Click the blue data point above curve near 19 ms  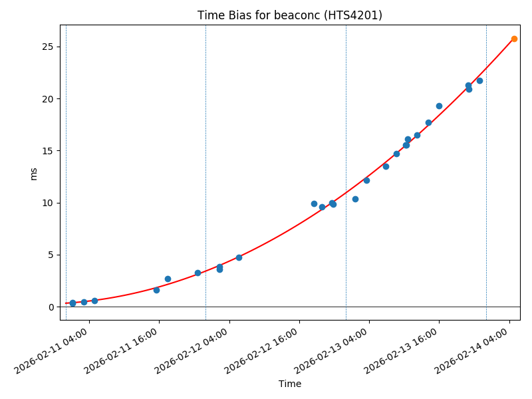coord(439,106)
